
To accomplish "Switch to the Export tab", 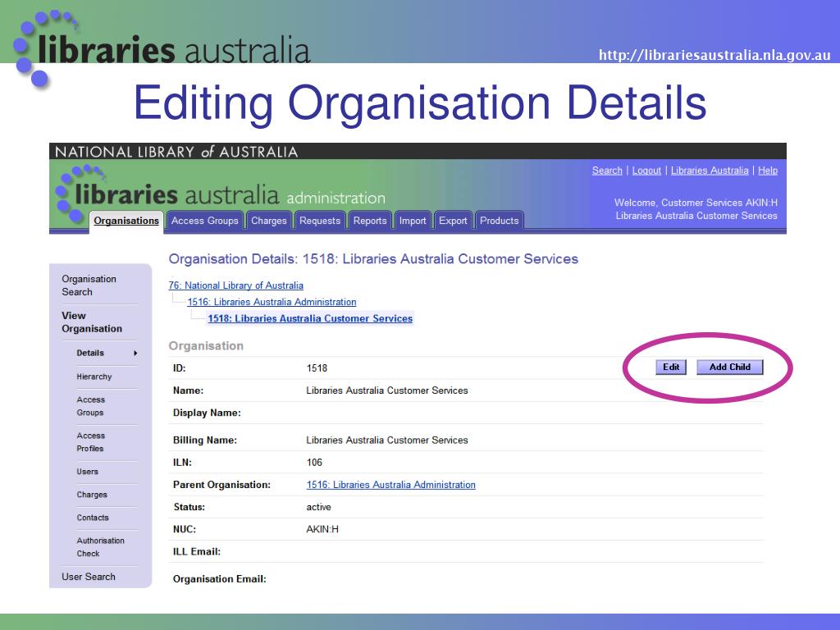I will click(x=453, y=221).
